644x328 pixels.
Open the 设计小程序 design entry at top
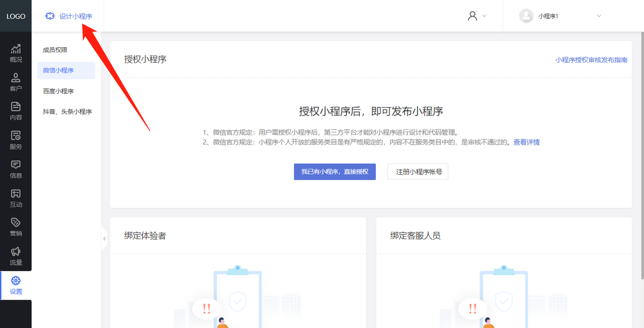tap(67, 16)
